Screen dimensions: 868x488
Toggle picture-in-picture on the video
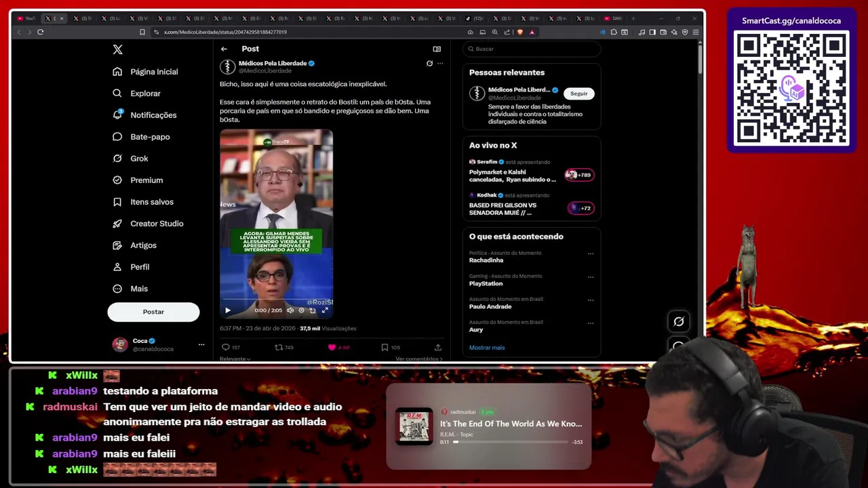313,310
